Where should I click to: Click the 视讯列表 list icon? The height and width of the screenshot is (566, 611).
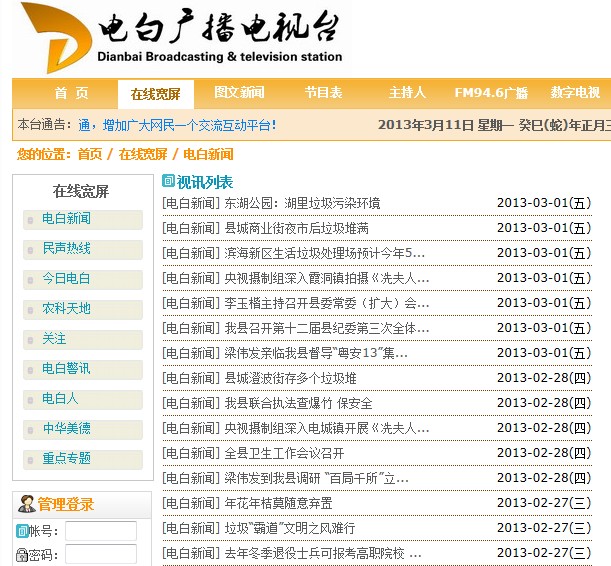(168, 182)
